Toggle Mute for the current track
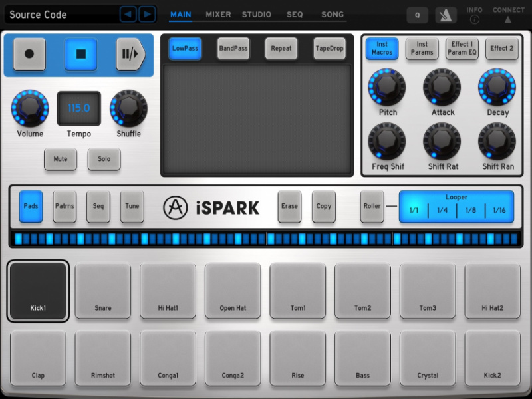 pyautogui.click(x=60, y=160)
